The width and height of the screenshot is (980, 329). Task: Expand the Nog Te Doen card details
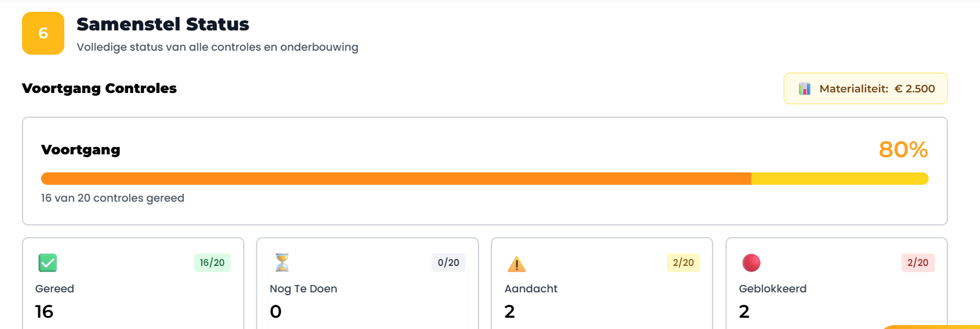367,287
